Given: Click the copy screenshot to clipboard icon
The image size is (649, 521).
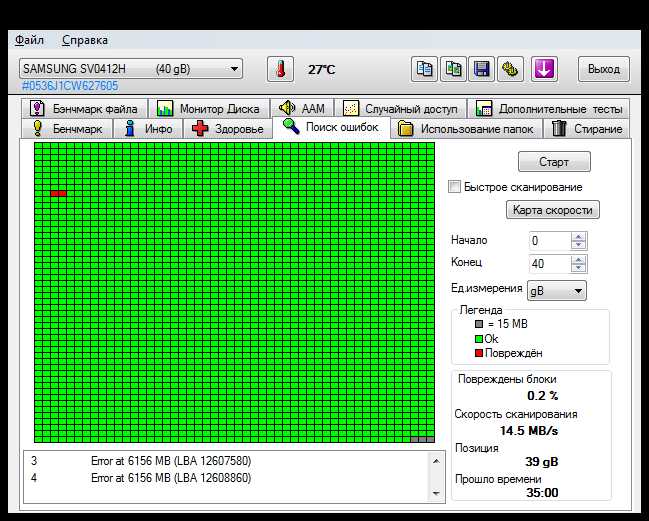Looking at the screenshot, I should click(x=453, y=69).
